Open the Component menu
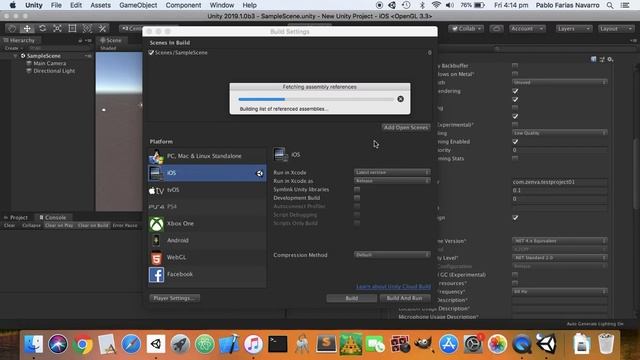 [183, 5]
